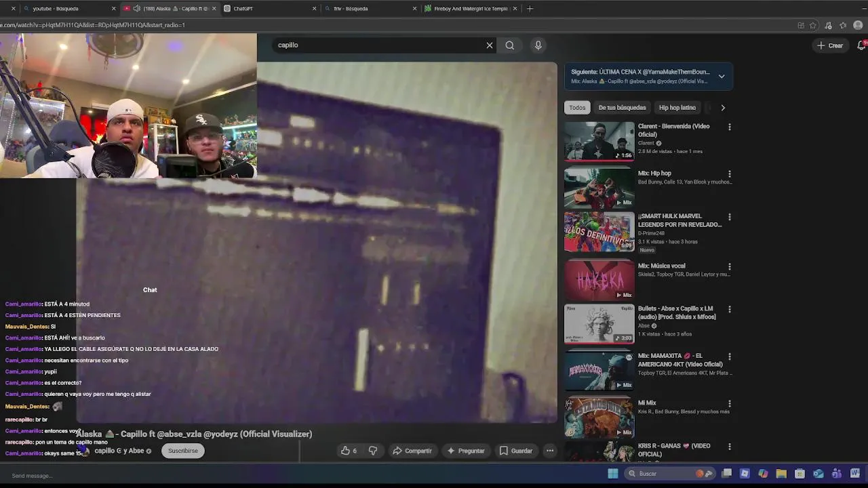Image resolution: width=868 pixels, height=488 pixels.
Task: Open SMART HULK MARVEL LEGENDS thumbnail
Action: pyautogui.click(x=599, y=232)
